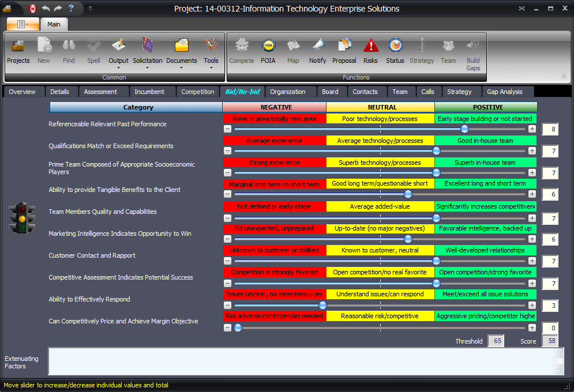Click the Status clock icon
This screenshot has width=574, height=392.
pyautogui.click(x=395, y=50)
